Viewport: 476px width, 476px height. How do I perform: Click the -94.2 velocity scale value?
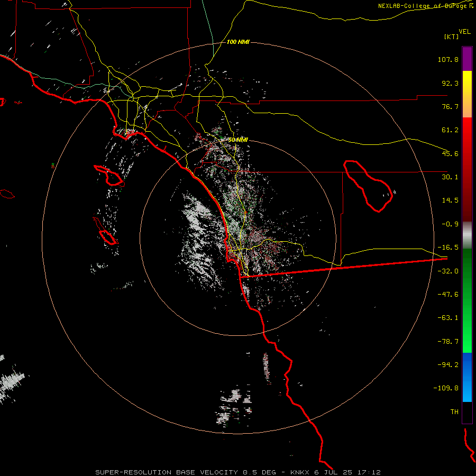pos(448,365)
